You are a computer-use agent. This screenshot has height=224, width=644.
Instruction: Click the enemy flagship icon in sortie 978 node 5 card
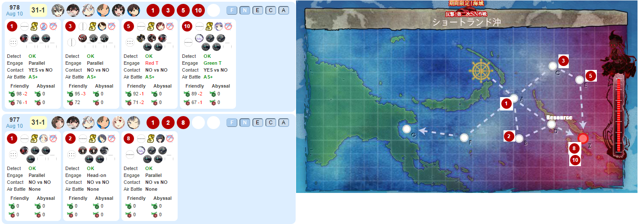[x=141, y=38]
